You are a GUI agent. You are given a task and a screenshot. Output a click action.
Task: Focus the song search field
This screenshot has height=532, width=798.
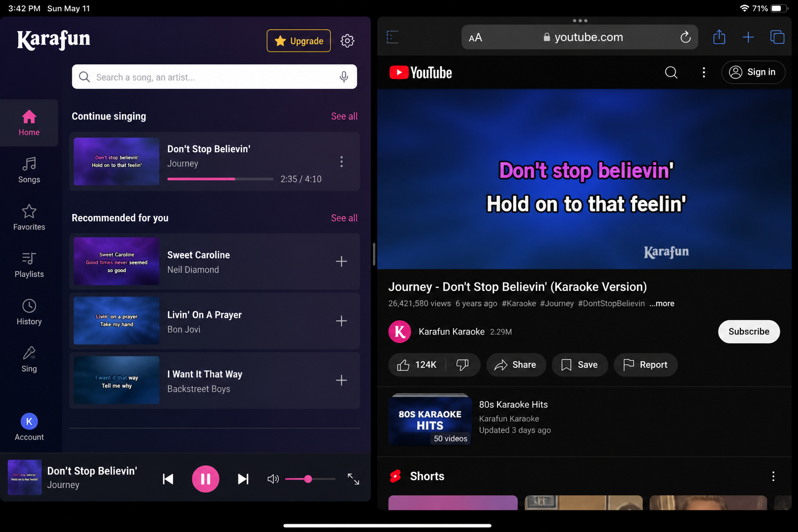[214, 77]
